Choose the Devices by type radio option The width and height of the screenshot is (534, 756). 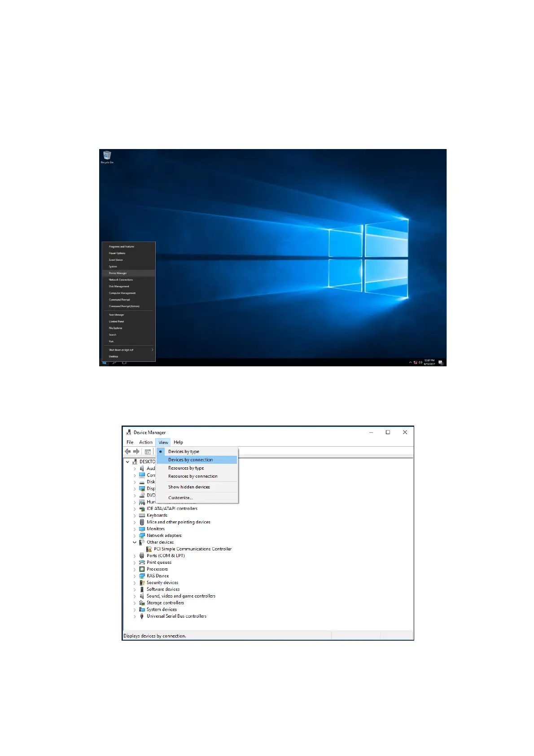197,452
